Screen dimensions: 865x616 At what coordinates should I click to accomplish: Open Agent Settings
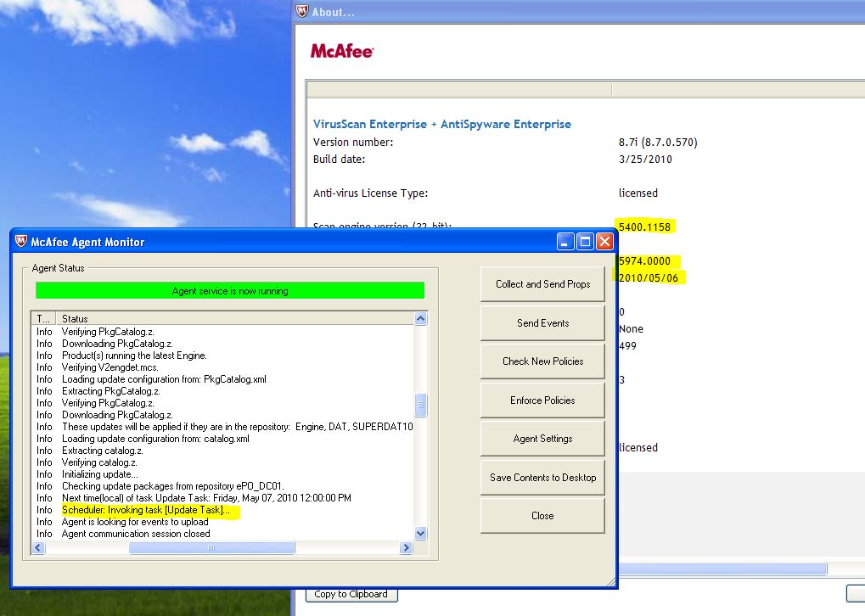(542, 439)
